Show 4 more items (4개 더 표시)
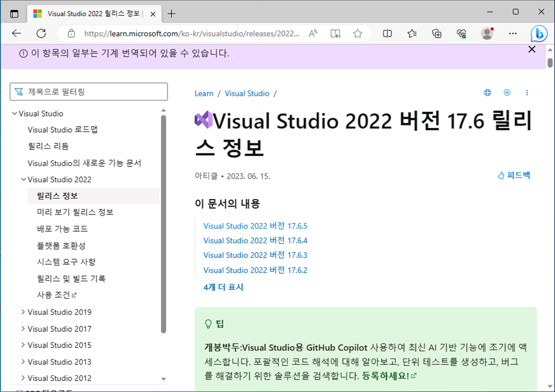The image size is (555, 392). pyautogui.click(x=223, y=287)
